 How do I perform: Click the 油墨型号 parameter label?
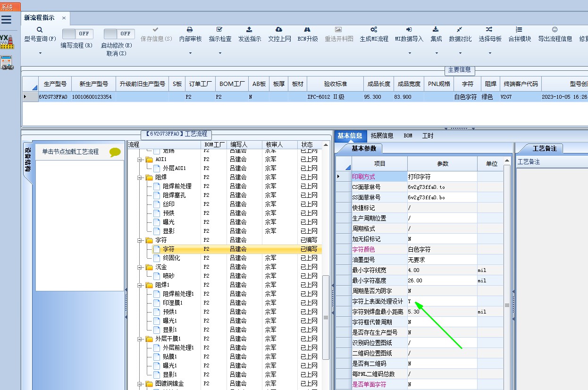click(363, 260)
